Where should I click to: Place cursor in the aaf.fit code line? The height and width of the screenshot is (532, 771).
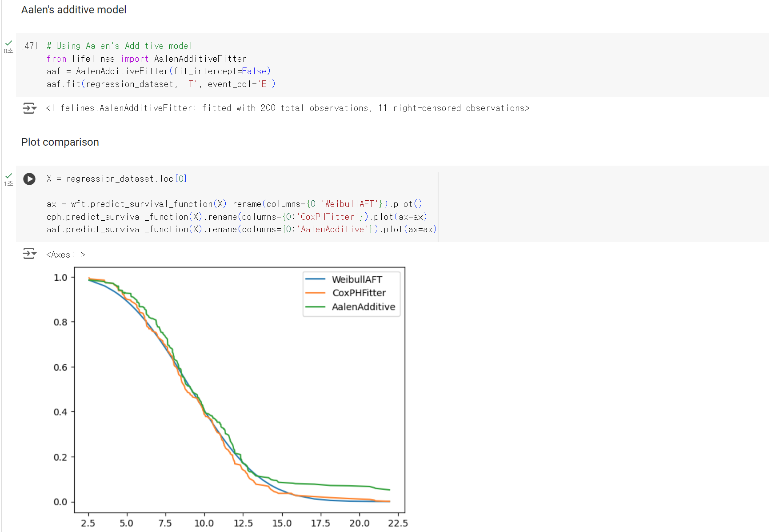coord(161,84)
